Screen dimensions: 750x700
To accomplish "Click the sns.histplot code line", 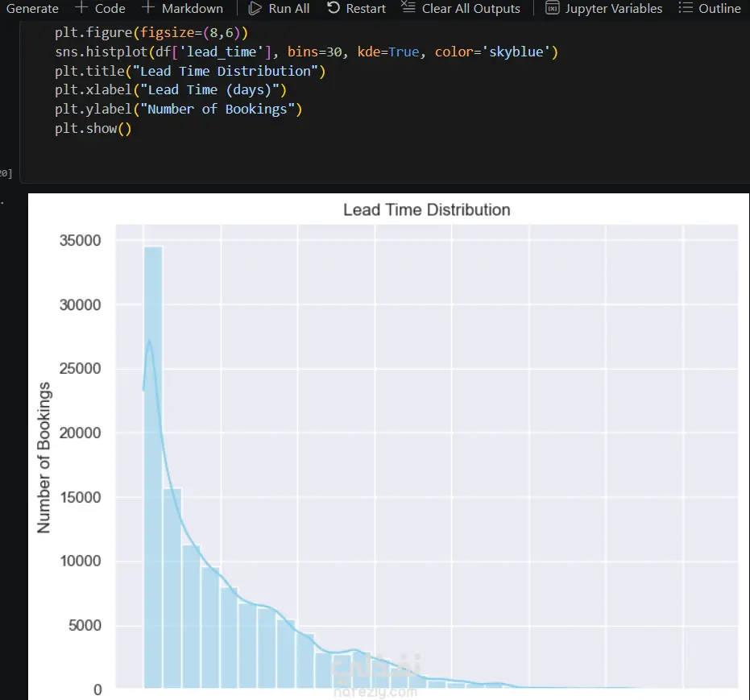I will click(306, 52).
